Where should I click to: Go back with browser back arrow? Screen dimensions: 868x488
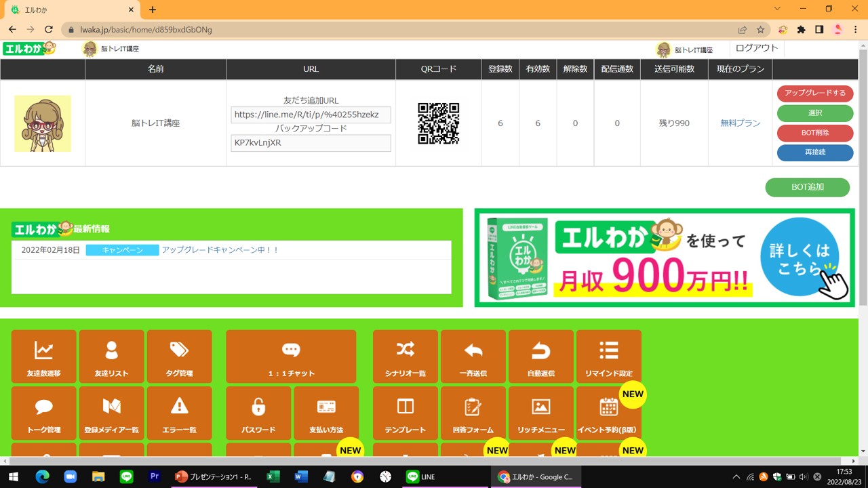[x=12, y=30]
